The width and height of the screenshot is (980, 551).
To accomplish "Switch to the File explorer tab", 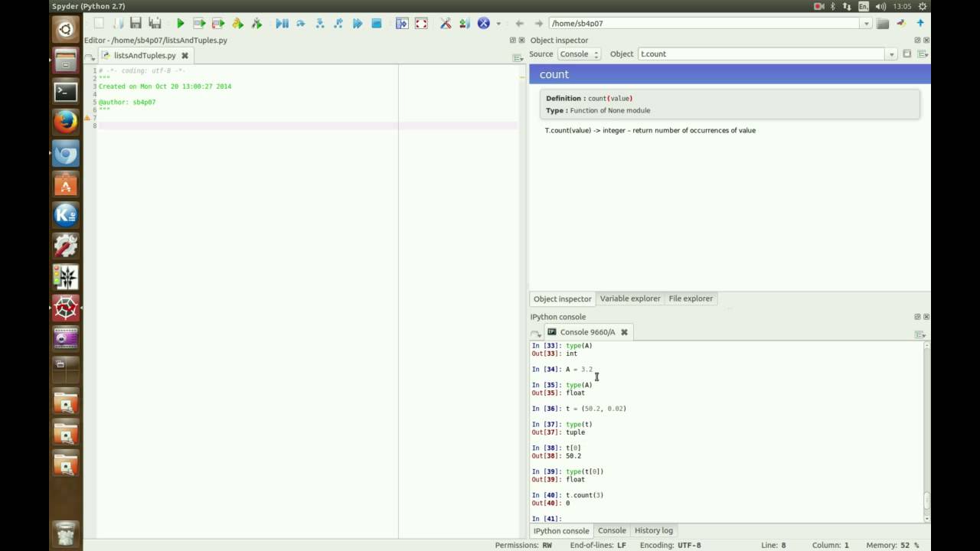I will coord(691,298).
